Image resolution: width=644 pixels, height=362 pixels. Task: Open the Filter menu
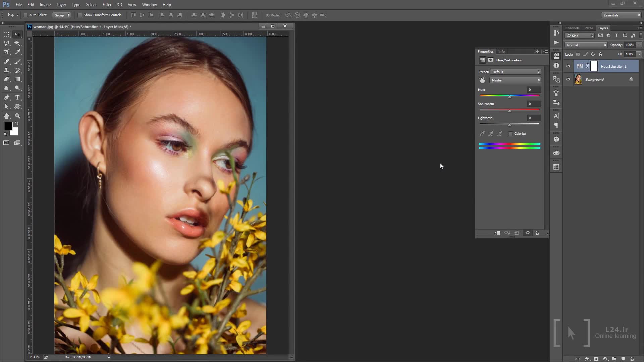tap(107, 5)
